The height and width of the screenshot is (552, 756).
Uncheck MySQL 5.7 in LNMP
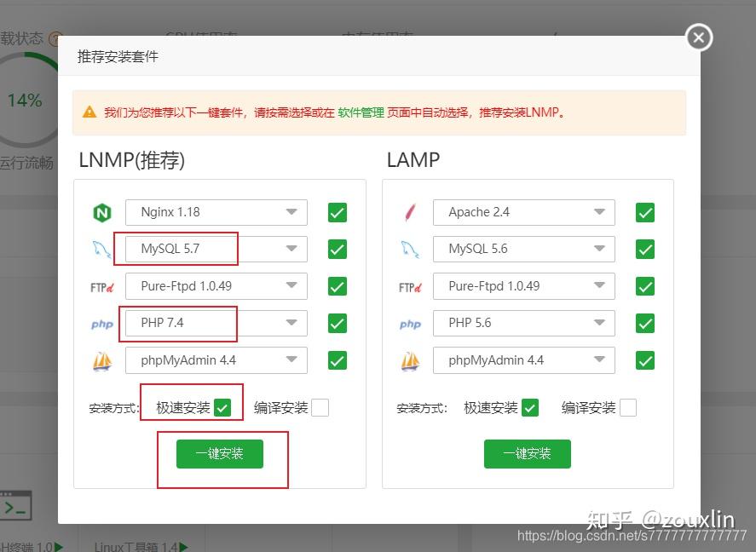tap(338, 249)
